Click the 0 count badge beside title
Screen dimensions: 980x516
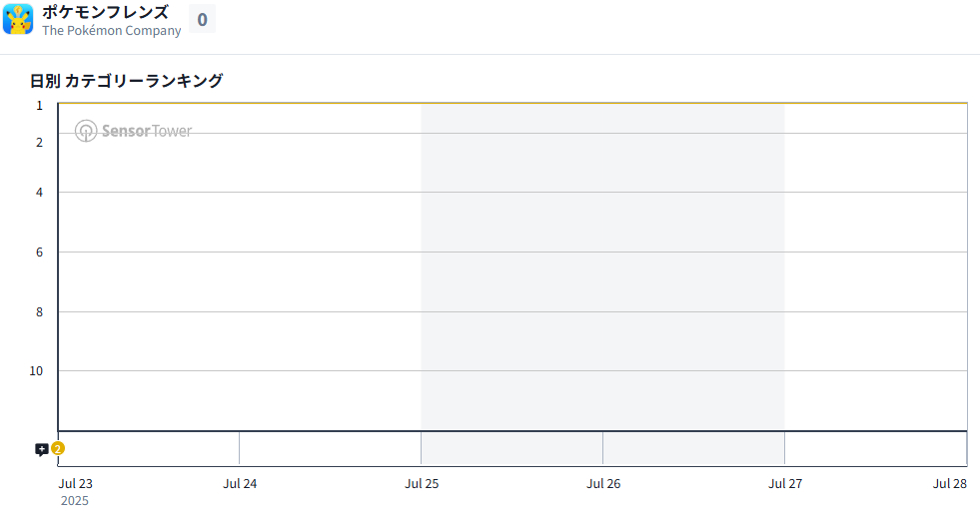202,19
